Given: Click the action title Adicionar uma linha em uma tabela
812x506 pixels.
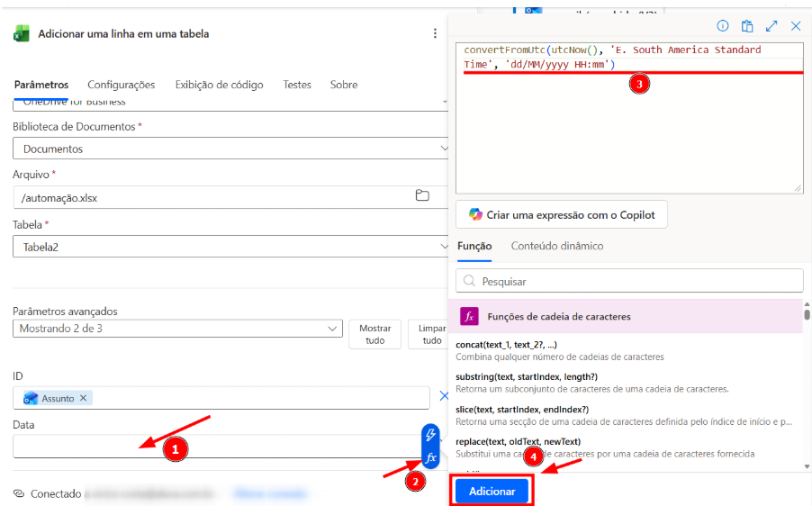Looking at the screenshot, I should coord(123,33).
